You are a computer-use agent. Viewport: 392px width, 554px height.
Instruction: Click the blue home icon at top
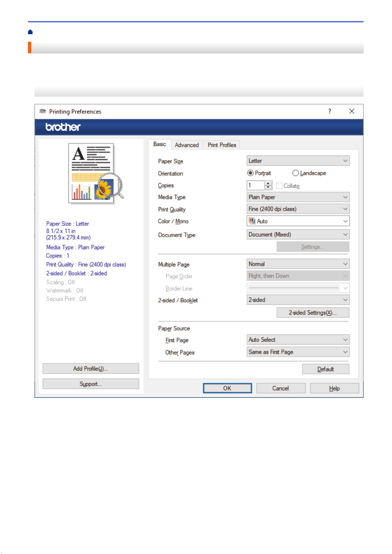pyautogui.click(x=30, y=32)
